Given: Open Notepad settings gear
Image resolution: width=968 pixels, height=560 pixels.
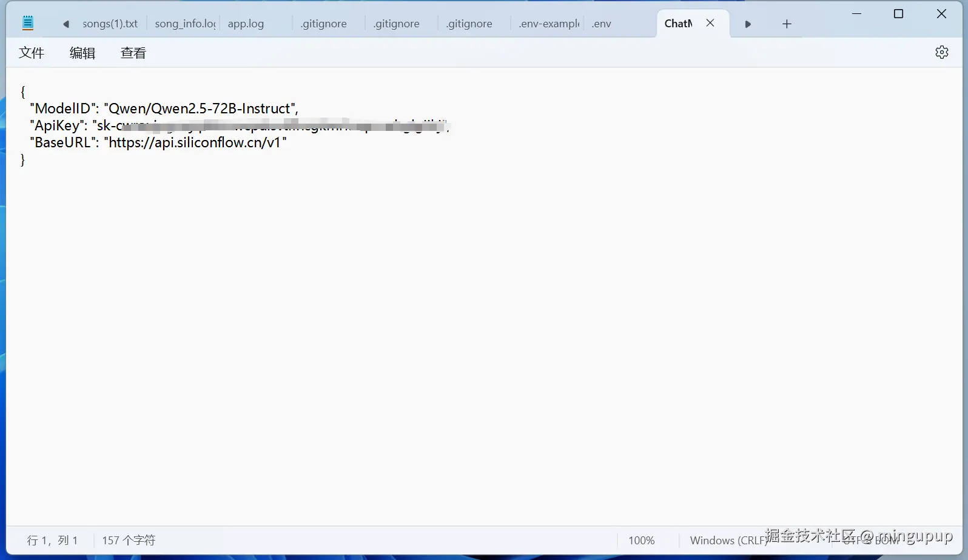Looking at the screenshot, I should pos(941,52).
